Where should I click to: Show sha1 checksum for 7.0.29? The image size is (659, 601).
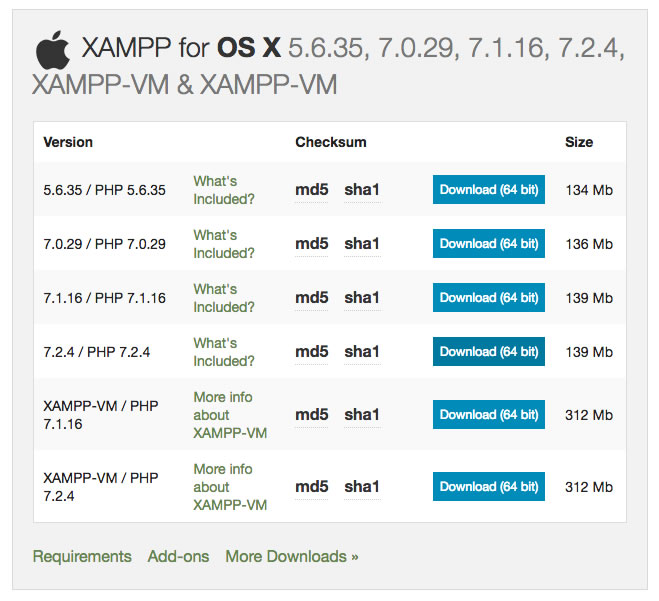coord(362,244)
